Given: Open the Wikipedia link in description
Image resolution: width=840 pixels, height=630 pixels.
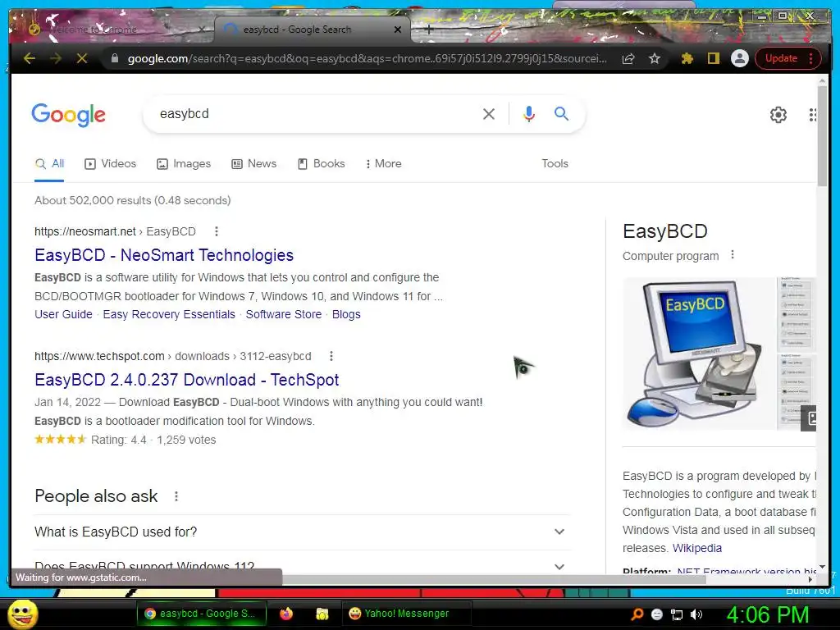Looking at the screenshot, I should (697, 548).
